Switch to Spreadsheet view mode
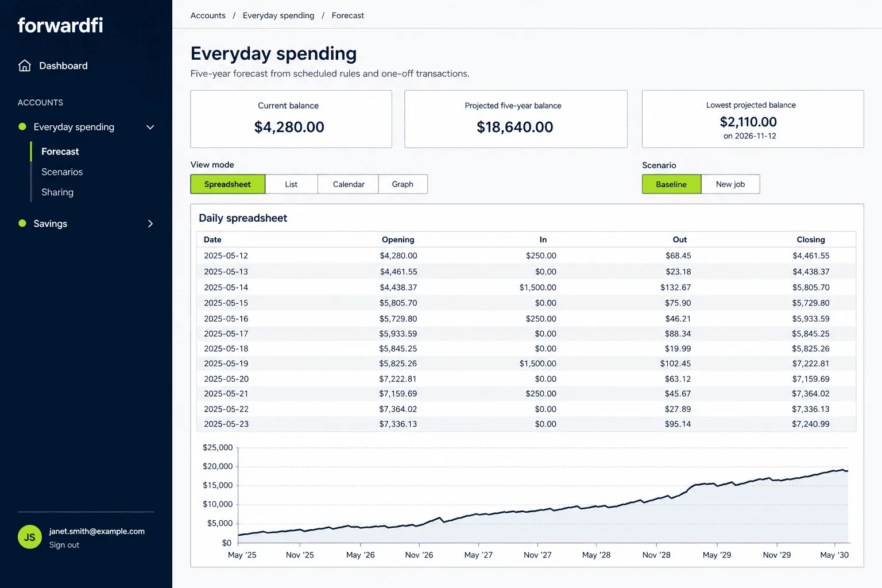This screenshot has height=588, width=882. (x=228, y=184)
